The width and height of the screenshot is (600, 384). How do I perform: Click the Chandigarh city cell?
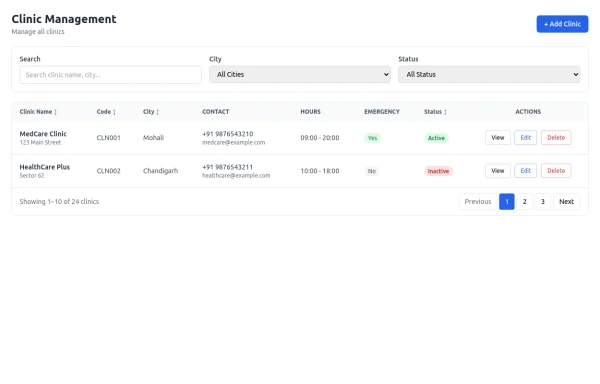pos(160,171)
